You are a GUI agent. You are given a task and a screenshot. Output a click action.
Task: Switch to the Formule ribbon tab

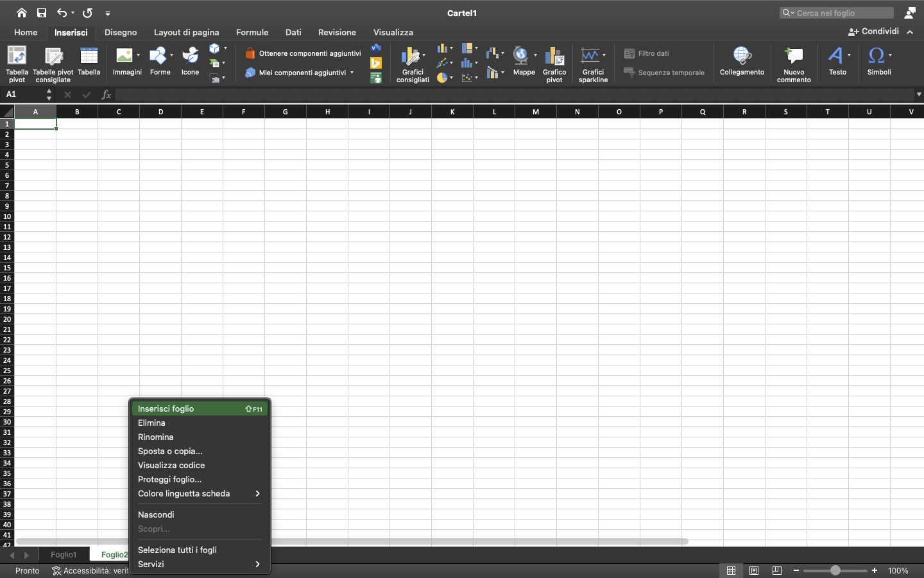(252, 32)
